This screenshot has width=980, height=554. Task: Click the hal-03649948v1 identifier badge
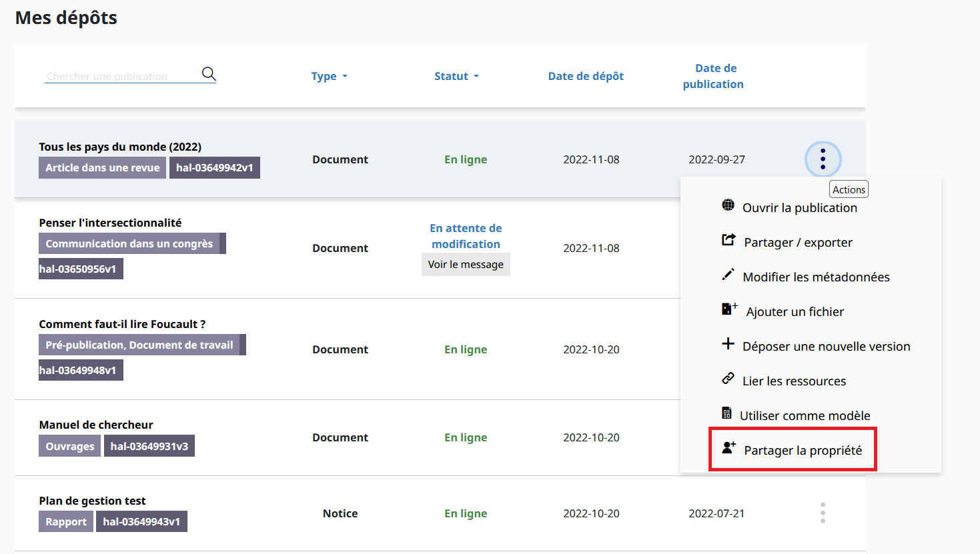point(81,370)
